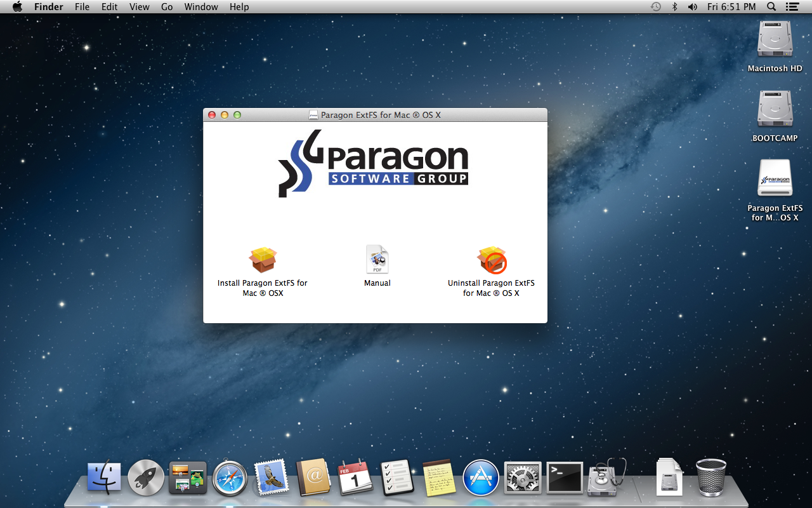The height and width of the screenshot is (508, 812).
Task: Open the Help menu
Action: click(x=239, y=7)
